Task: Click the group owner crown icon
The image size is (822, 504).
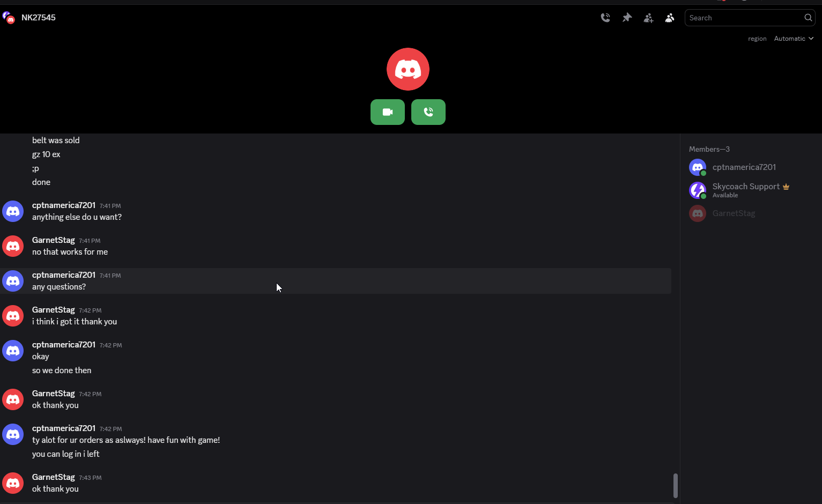Action: click(786, 187)
